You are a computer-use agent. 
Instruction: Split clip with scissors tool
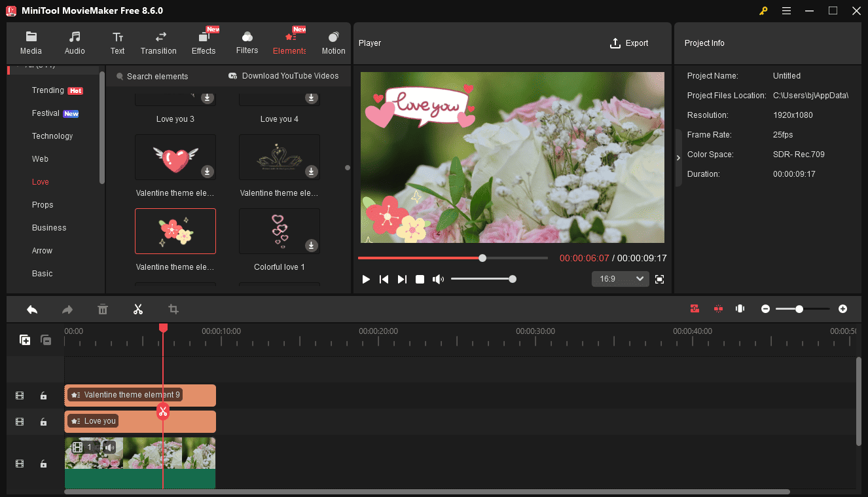click(x=138, y=309)
